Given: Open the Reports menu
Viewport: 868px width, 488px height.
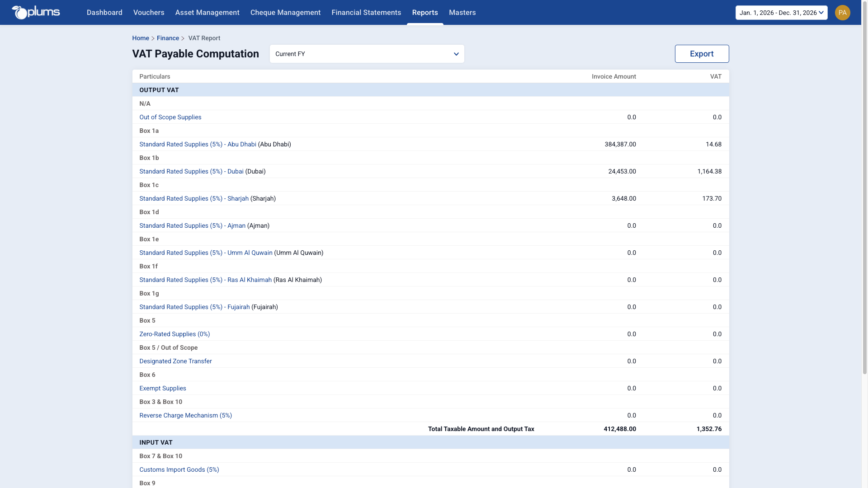Looking at the screenshot, I should (425, 13).
